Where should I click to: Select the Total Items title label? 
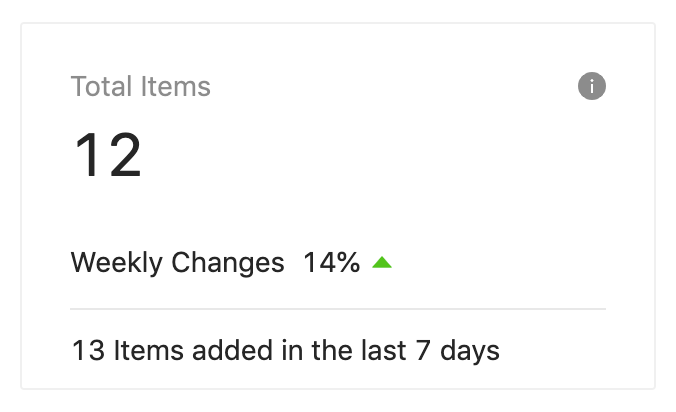pos(141,86)
